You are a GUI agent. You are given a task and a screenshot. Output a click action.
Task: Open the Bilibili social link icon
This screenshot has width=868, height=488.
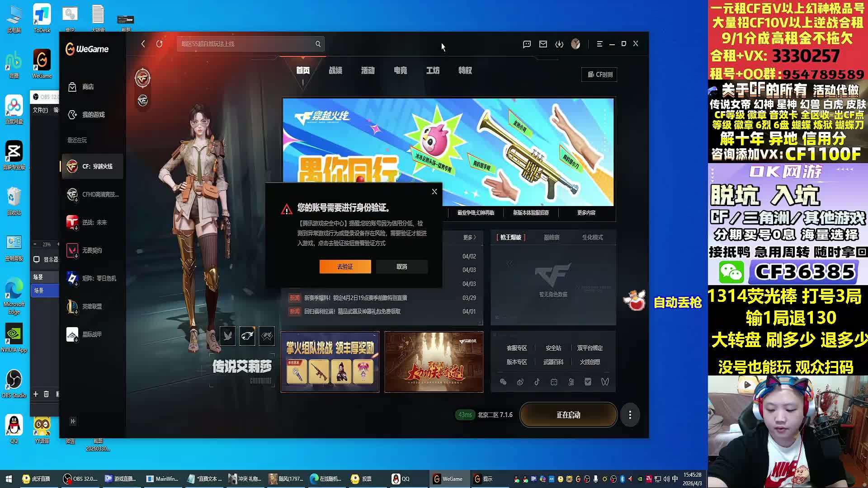point(554,382)
